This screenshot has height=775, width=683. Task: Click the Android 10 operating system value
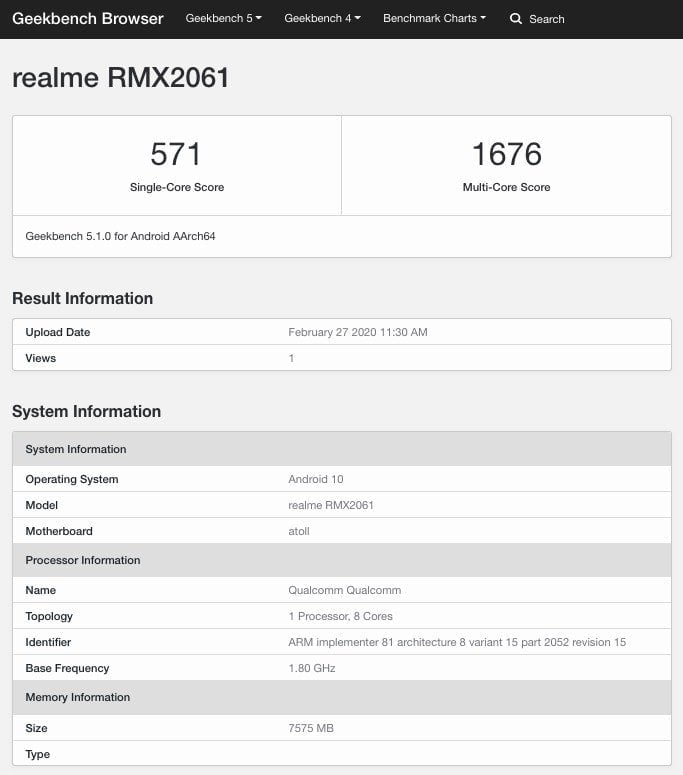[x=315, y=479]
